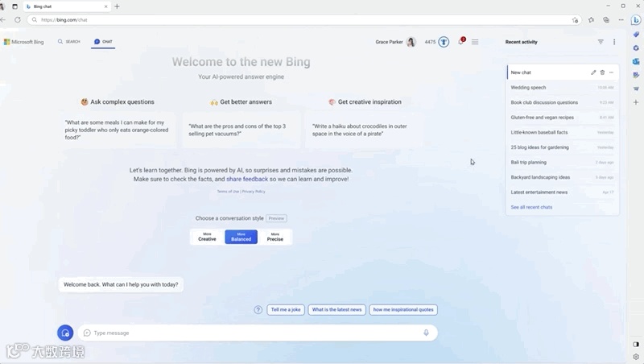The width and height of the screenshot is (644, 364).
Task: Click the Microsoft Bing logo
Action: [24, 42]
